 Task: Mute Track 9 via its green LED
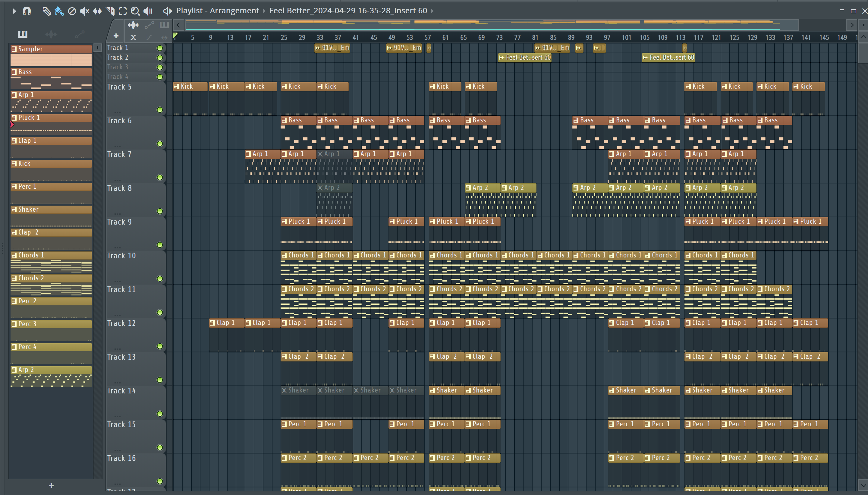click(160, 245)
